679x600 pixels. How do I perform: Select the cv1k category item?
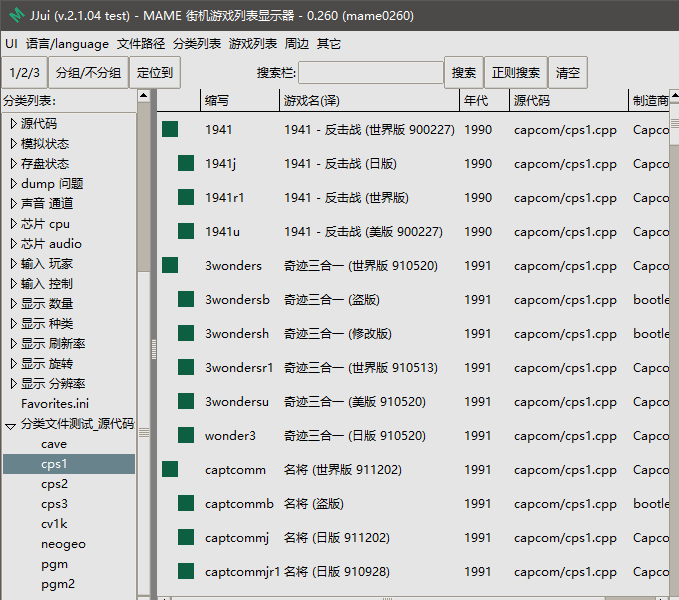54,524
